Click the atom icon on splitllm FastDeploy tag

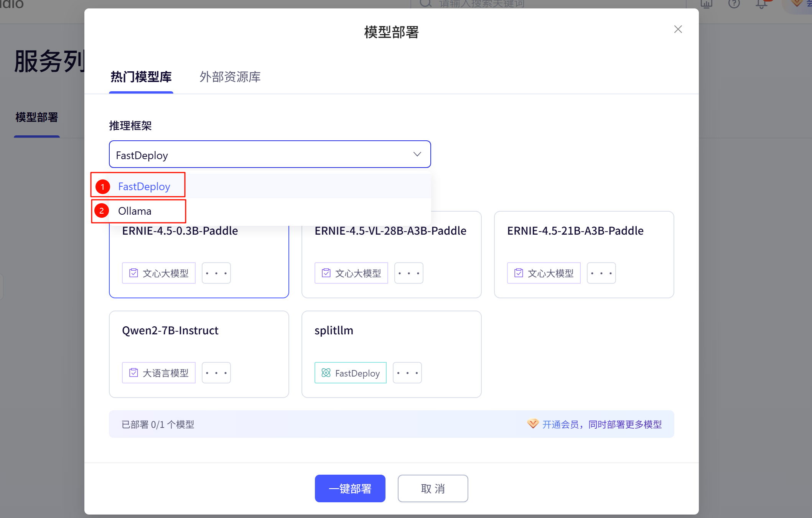pos(326,373)
